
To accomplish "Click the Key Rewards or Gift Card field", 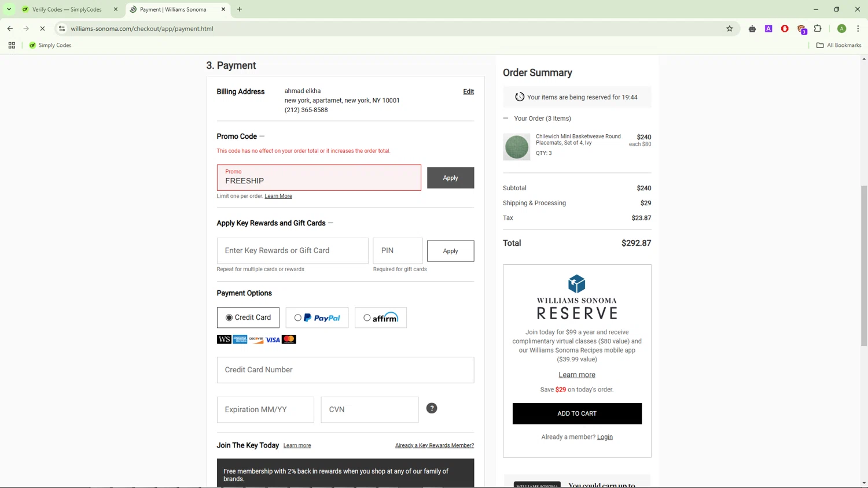I will pyautogui.click(x=292, y=250).
